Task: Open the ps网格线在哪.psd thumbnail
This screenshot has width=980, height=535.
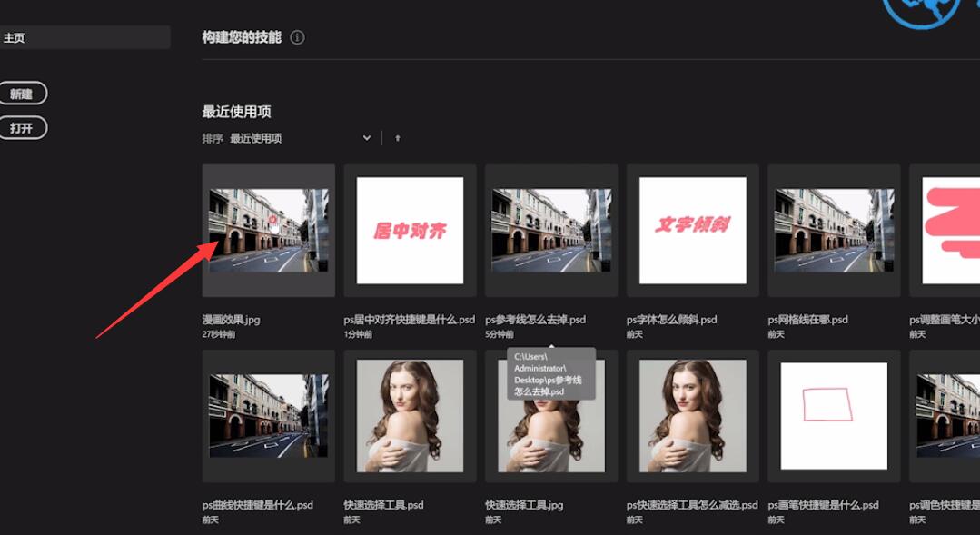Action: tap(834, 231)
